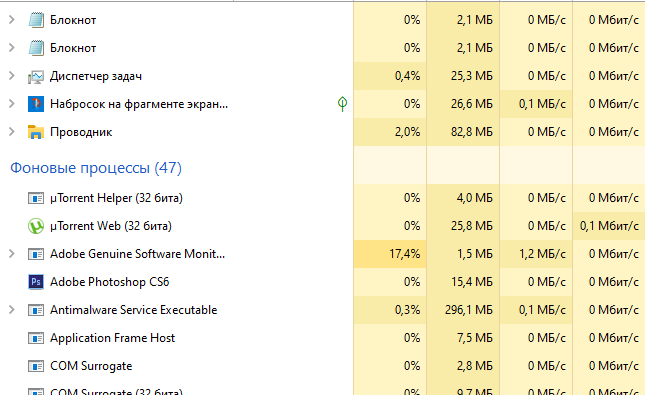The width and height of the screenshot is (645, 396).
Task: Expand the Antimalware Service Executable row
Action: [12, 310]
